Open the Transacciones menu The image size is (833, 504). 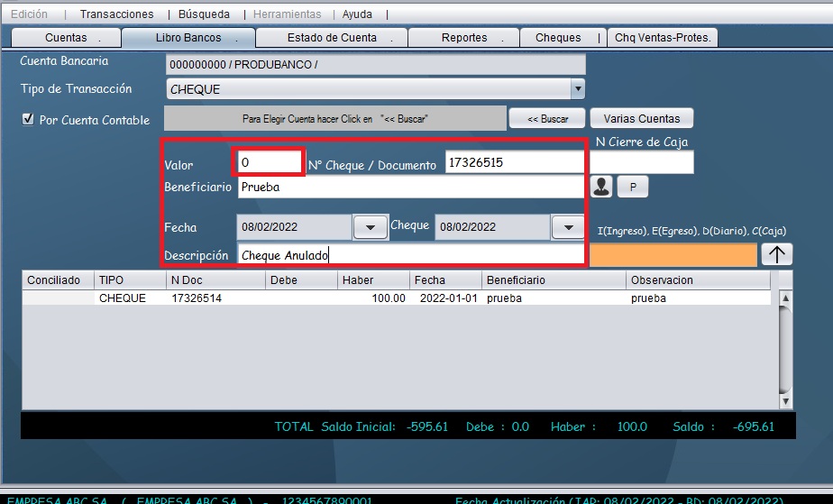tap(116, 14)
